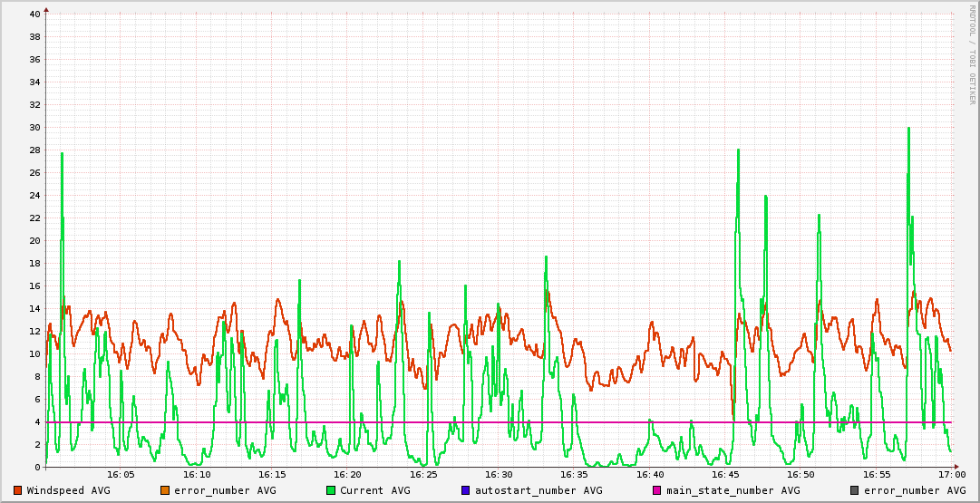Screen dimensions: 980x503
Task: Click the 28 value on the y-axis
Action: point(35,150)
